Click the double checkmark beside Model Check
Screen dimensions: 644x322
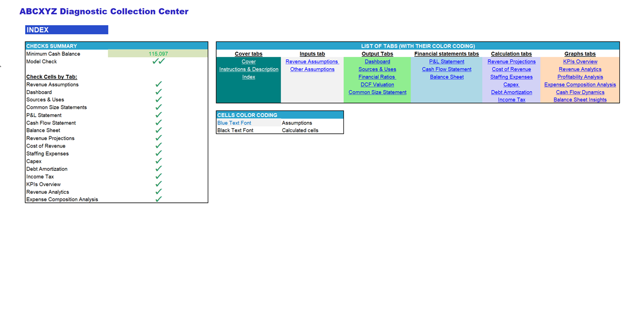158,61
